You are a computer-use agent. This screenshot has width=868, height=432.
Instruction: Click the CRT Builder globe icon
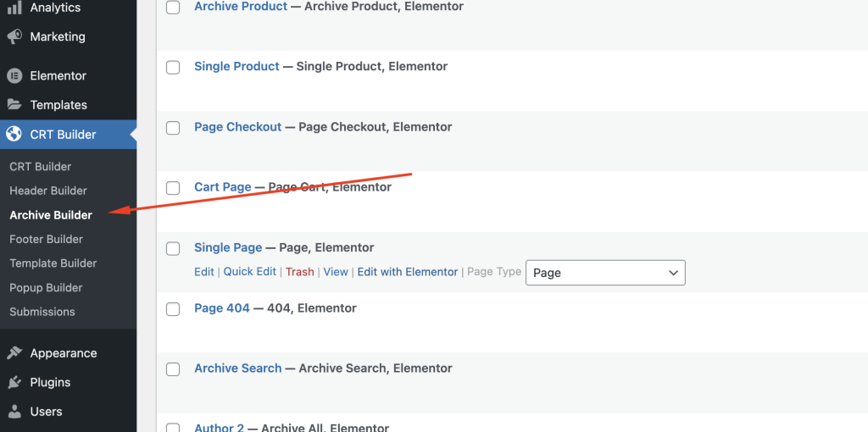[x=14, y=134]
